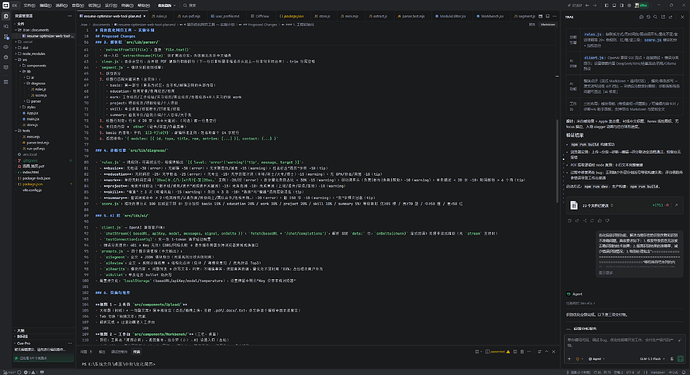Open the Search view in activity bar

pos(6,26)
